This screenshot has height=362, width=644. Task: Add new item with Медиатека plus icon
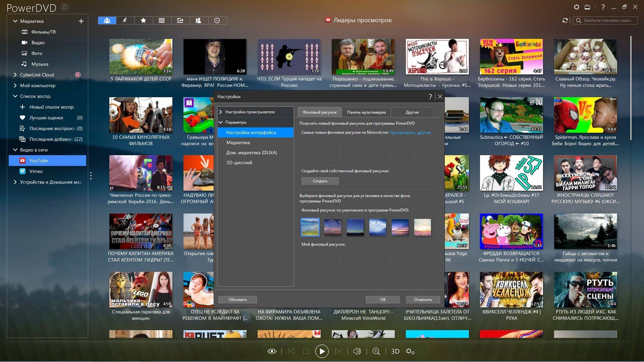tap(81, 21)
